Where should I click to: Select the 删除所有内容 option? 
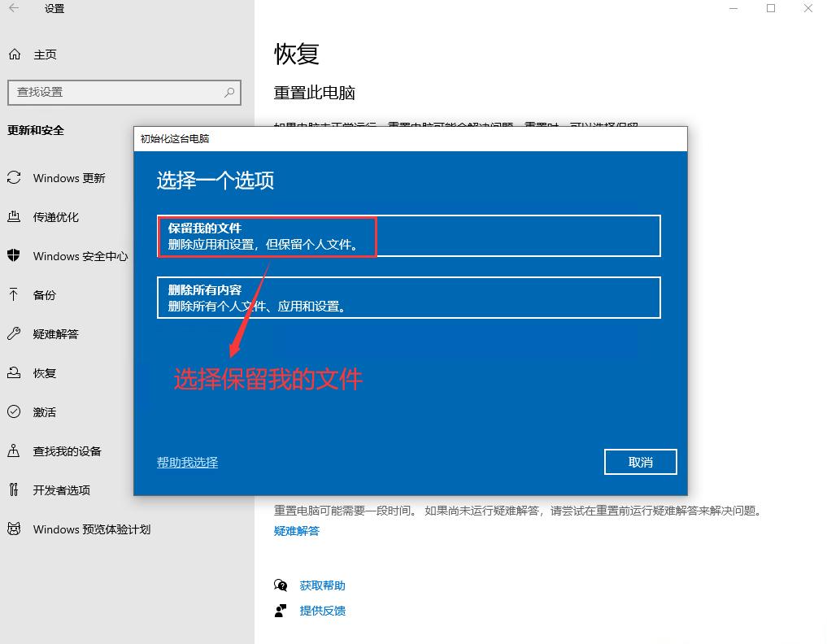tap(409, 298)
